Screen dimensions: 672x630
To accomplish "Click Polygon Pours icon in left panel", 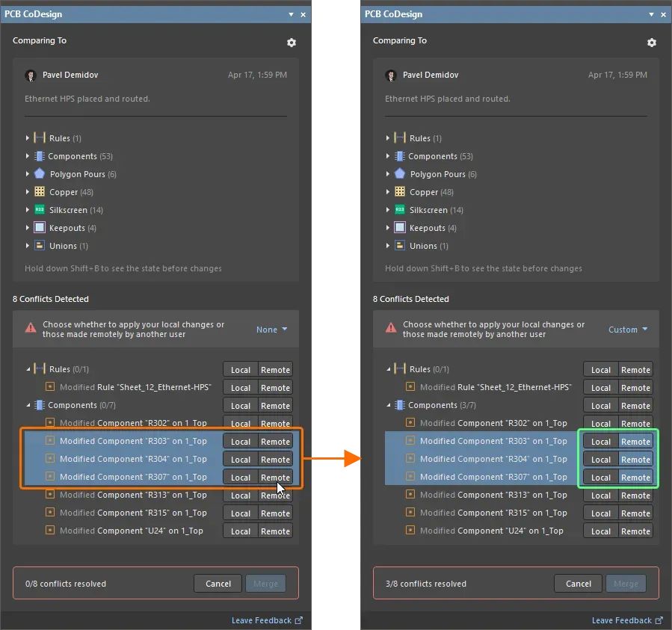I will (x=40, y=173).
